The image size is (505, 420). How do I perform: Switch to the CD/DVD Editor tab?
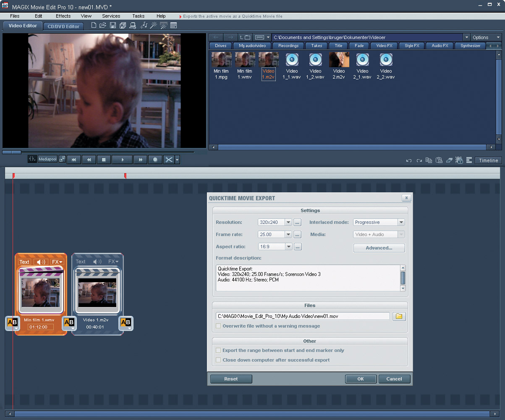coord(63,26)
